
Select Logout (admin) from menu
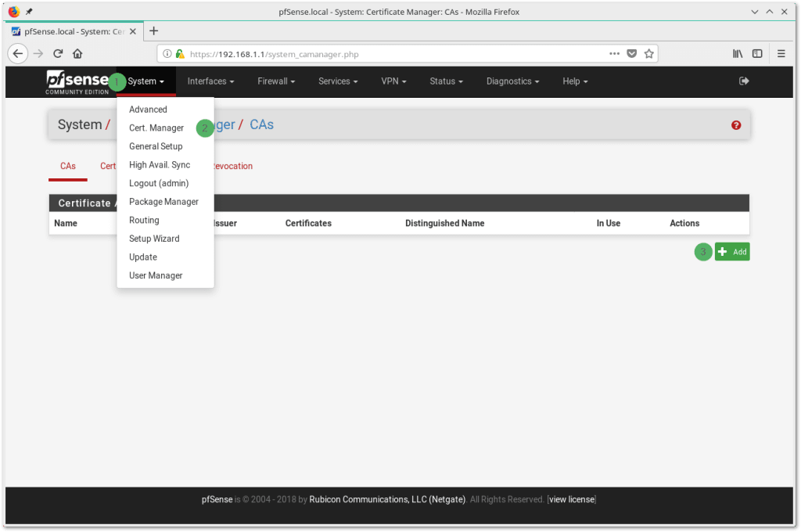point(165,183)
